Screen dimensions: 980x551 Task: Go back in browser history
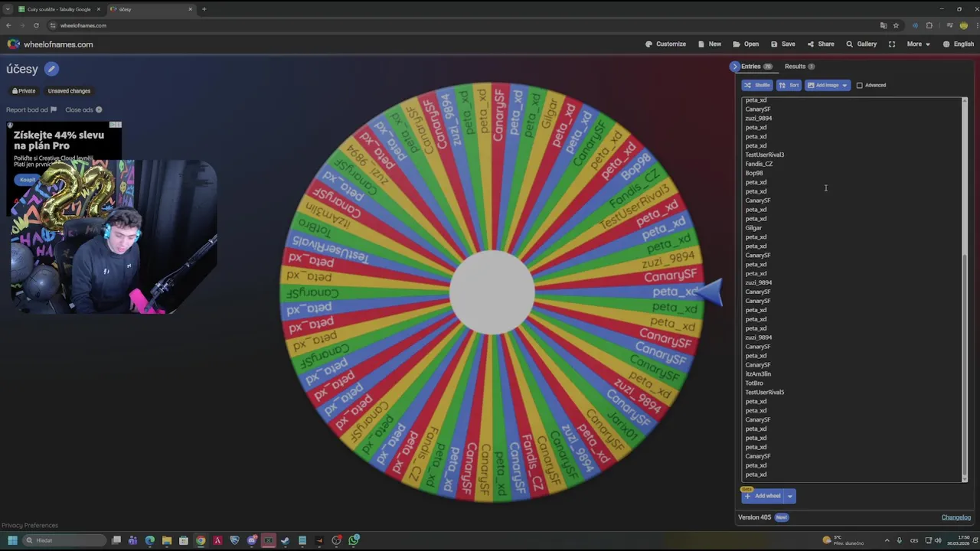(8, 25)
